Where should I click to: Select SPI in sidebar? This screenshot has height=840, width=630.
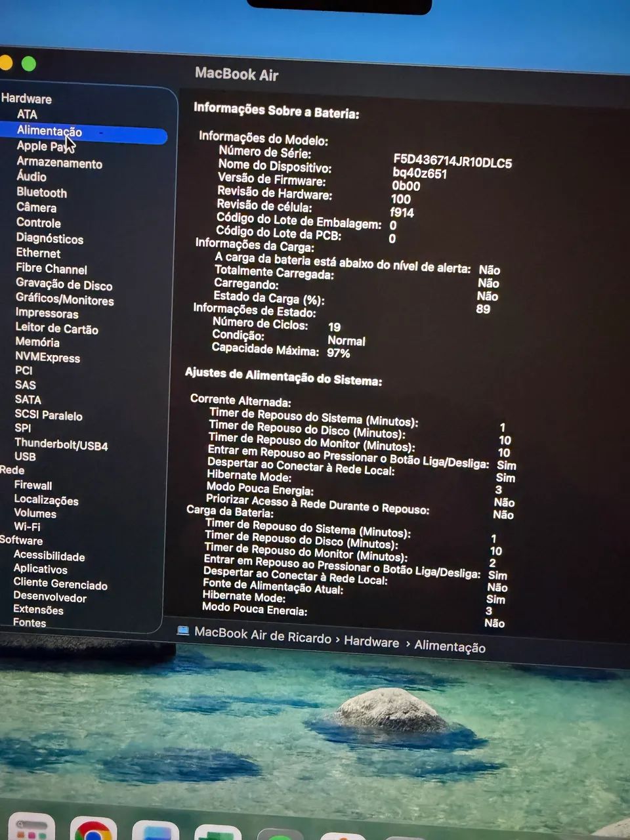click(x=22, y=428)
